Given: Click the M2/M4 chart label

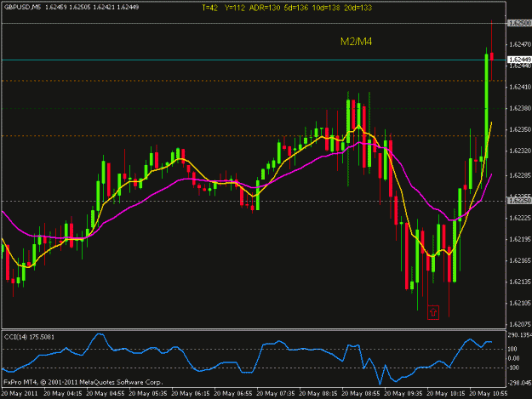Looking at the screenshot, I should 356,42.
